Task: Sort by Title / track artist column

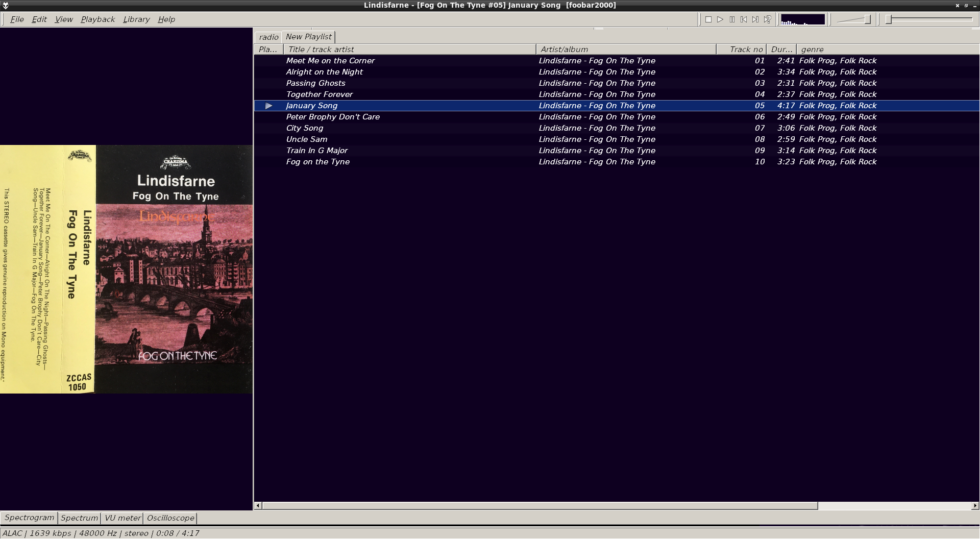Action: 409,50
